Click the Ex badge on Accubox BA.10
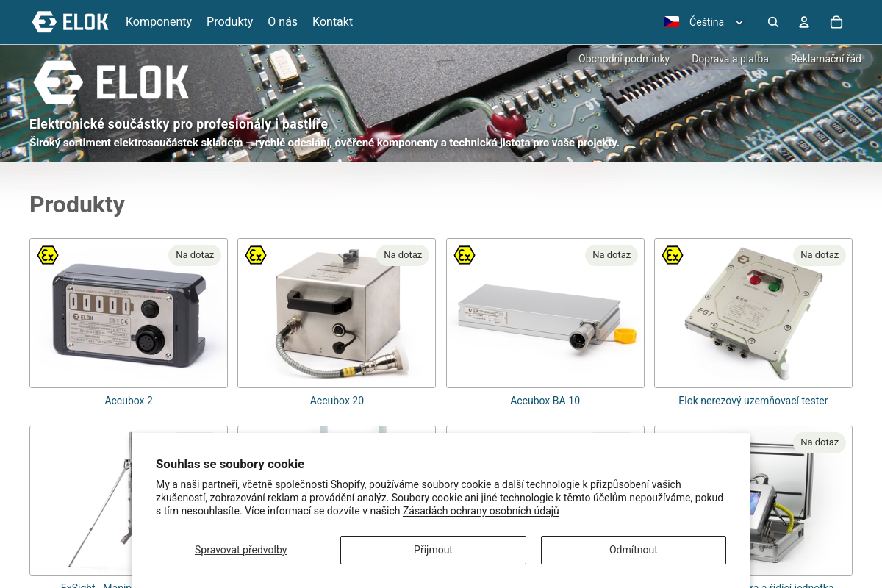The image size is (882, 588). [465, 255]
